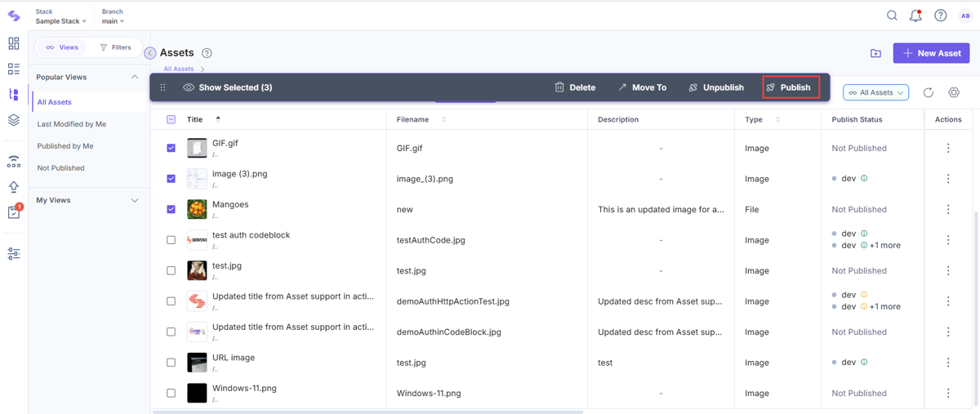Open notifications bell
This screenshot has width=980, height=414.
point(915,16)
